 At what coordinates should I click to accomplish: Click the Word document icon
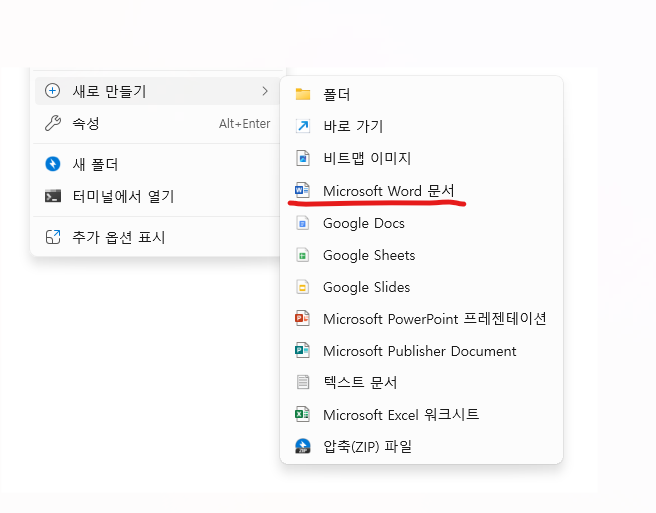point(302,190)
